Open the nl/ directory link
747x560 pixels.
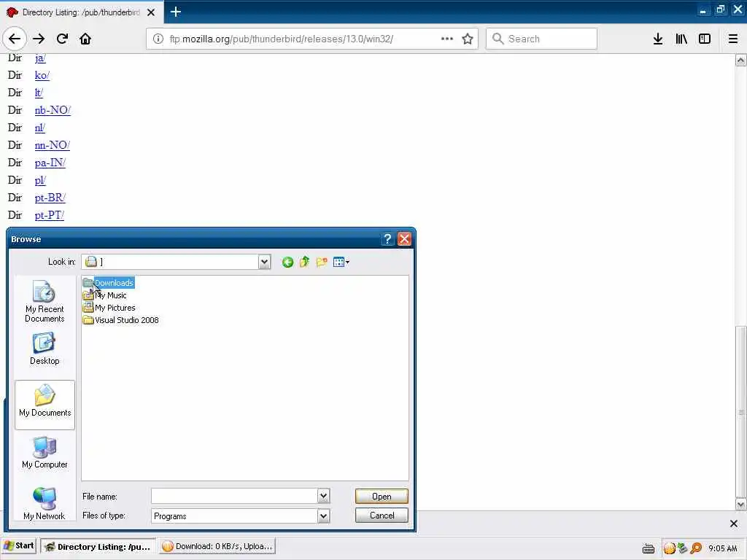coord(39,128)
